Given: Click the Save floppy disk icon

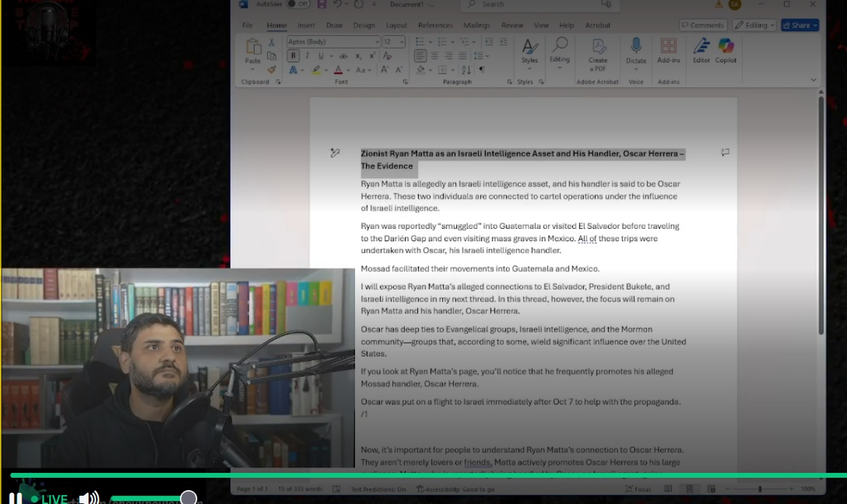Looking at the screenshot, I should point(322,5).
